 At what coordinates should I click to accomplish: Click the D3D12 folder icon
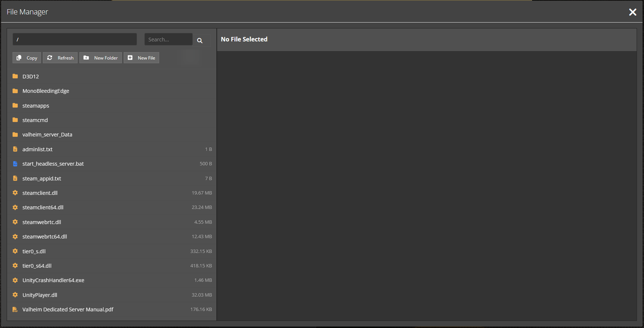(x=15, y=76)
